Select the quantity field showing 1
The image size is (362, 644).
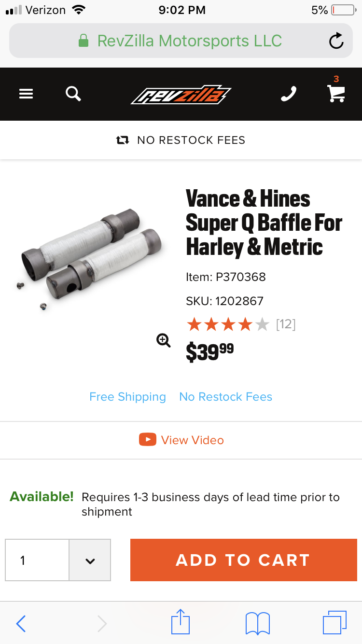pyautogui.click(x=37, y=560)
